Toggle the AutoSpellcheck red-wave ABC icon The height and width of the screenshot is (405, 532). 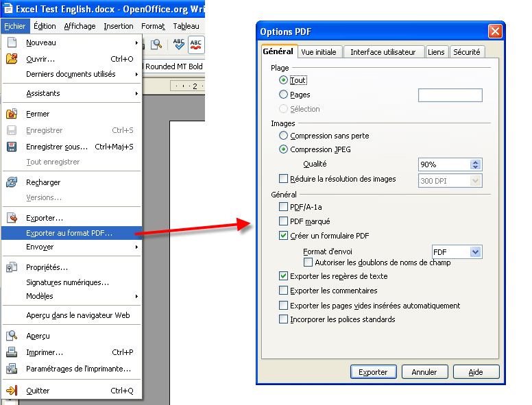point(196,45)
